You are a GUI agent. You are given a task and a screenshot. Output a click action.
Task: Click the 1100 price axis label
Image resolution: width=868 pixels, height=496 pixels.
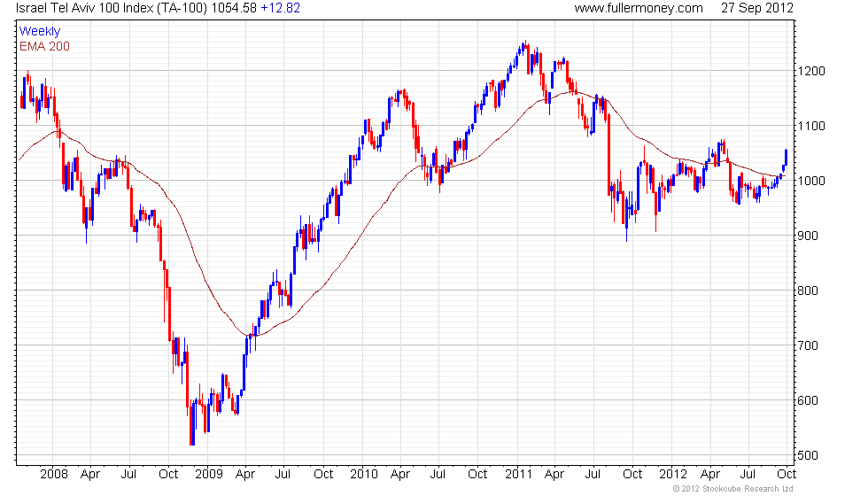click(811, 126)
